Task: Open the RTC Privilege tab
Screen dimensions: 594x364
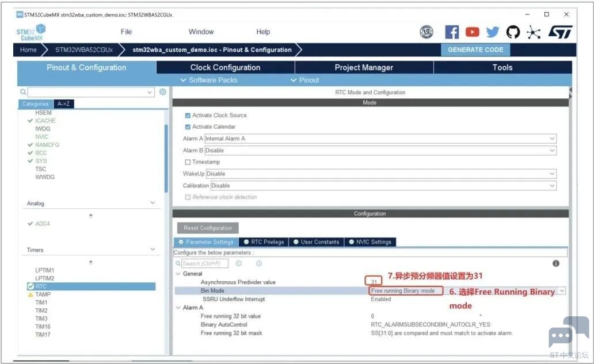Action: click(264, 242)
